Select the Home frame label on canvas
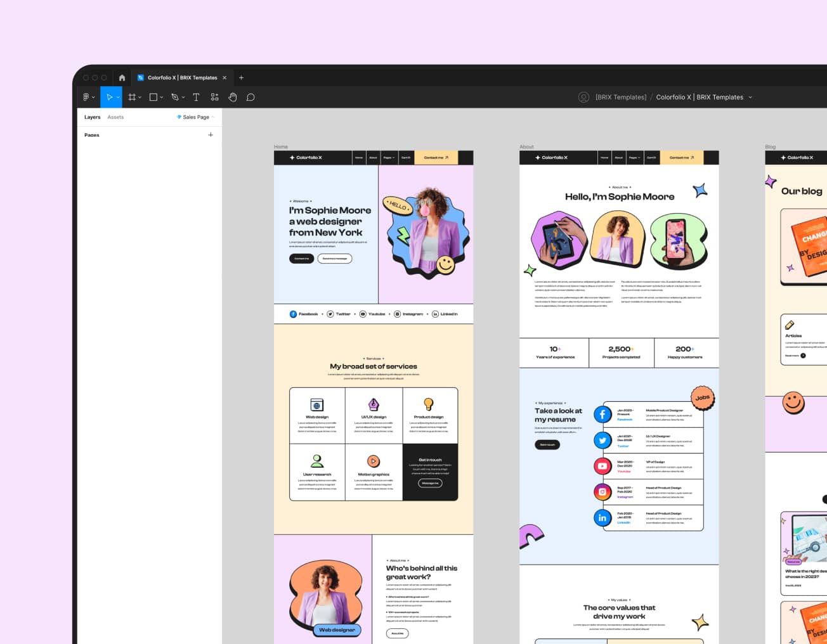This screenshot has width=827, height=644. coord(280,146)
